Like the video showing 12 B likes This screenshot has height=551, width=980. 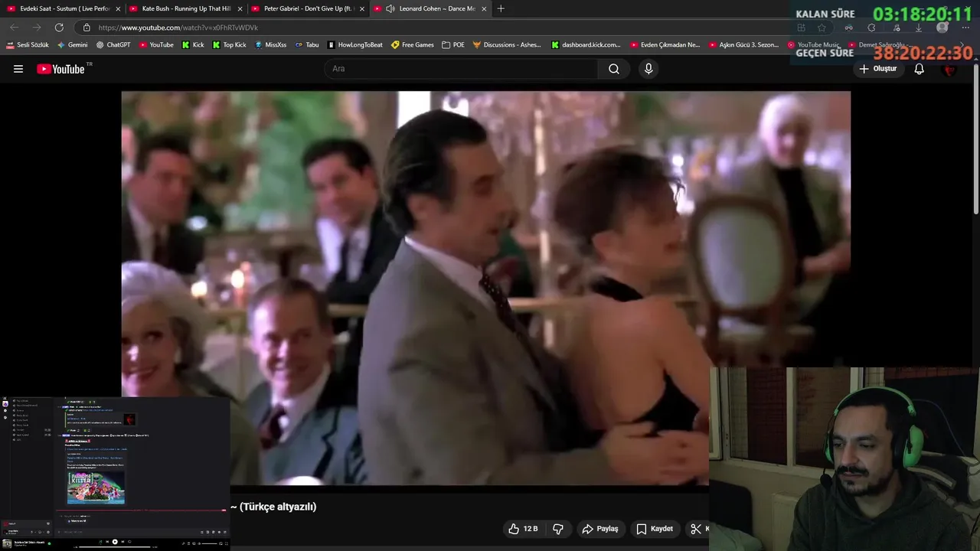tap(523, 529)
